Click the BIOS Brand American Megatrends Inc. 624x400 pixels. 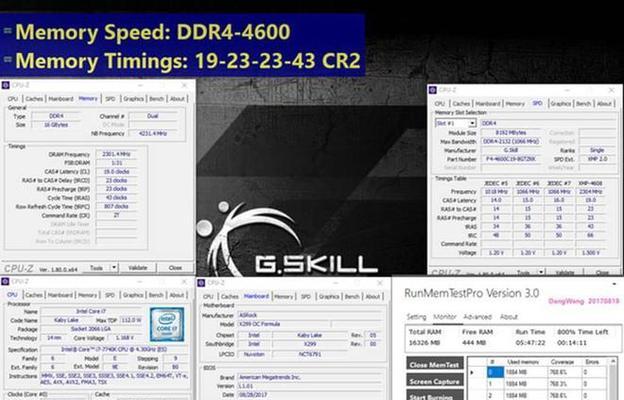click(310, 377)
